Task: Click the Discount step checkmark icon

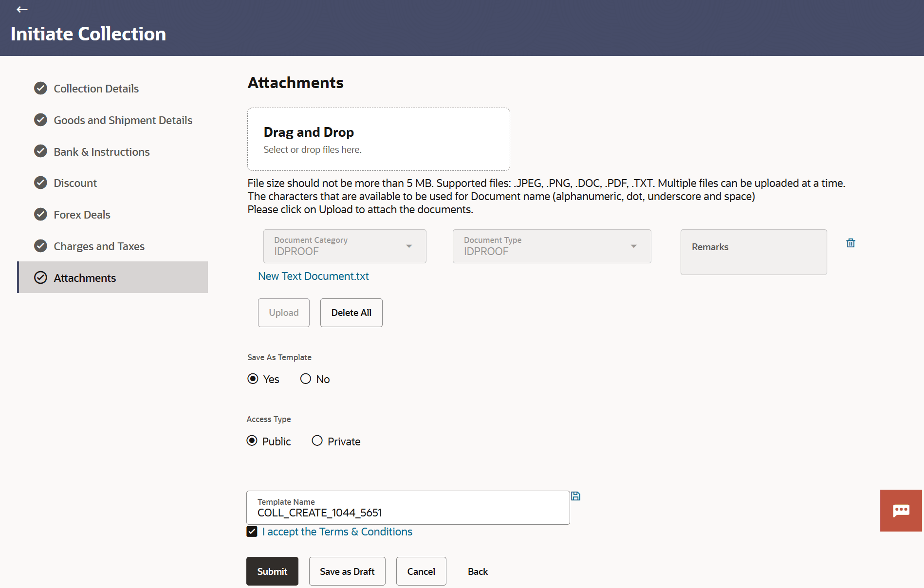Action: click(x=41, y=183)
